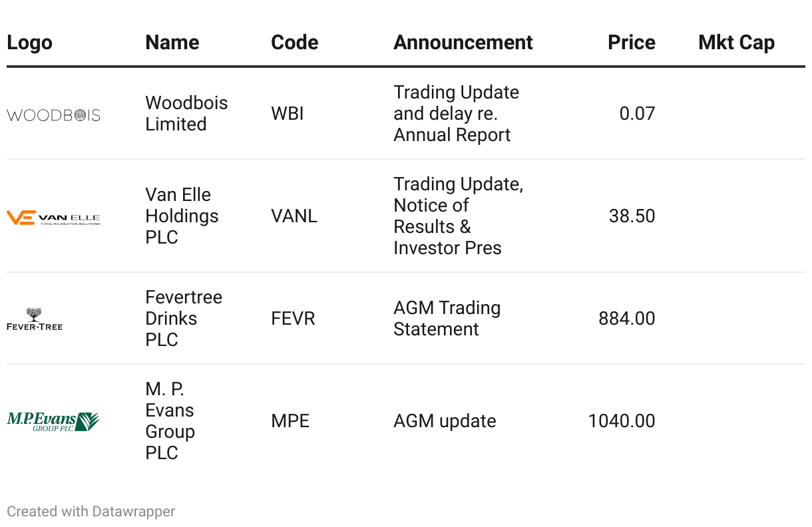The height and width of the screenshot is (527, 812).
Task: Sort table by Code column header
Action: click(294, 43)
